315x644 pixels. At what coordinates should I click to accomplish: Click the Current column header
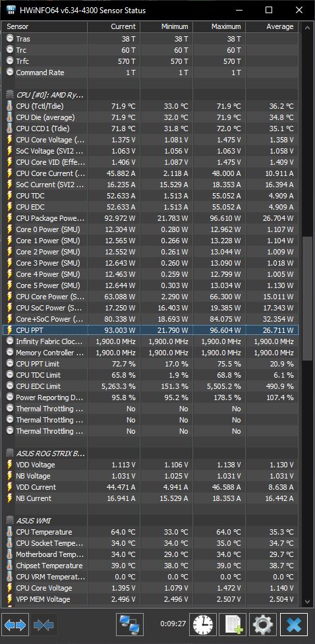pos(114,27)
